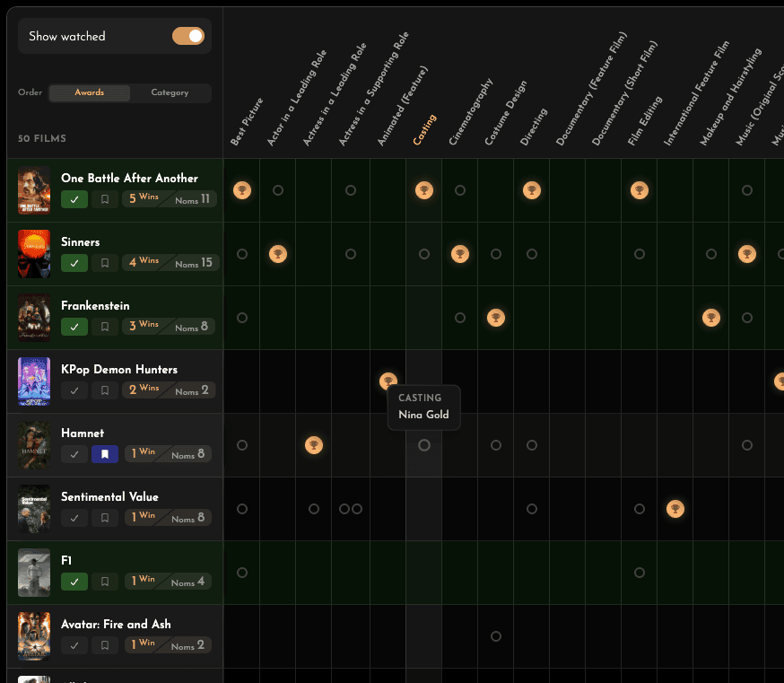Mark Hamnet as watched
Image resolution: width=784 pixels, height=683 pixels.
[x=74, y=454]
